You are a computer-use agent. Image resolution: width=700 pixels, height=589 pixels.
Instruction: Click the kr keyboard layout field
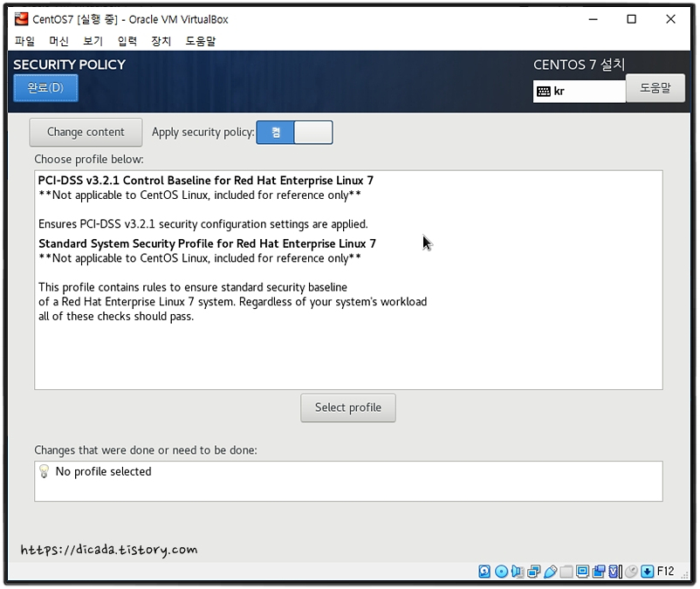coord(580,92)
